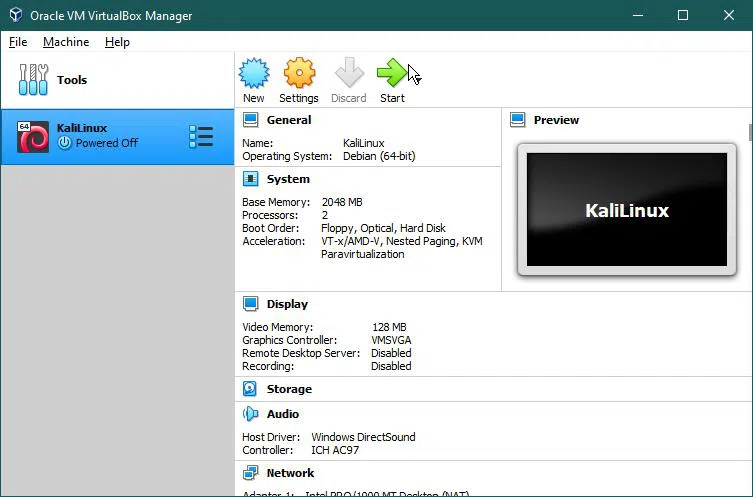Click the Storage section disk icon
The width and height of the screenshot is (753, 497).
(x=250, y=388)
